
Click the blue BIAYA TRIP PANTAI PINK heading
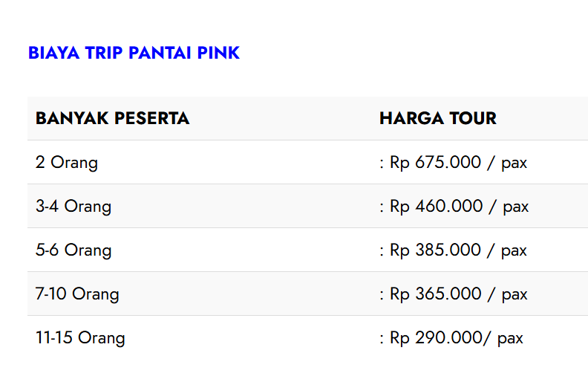click(134, 53)
